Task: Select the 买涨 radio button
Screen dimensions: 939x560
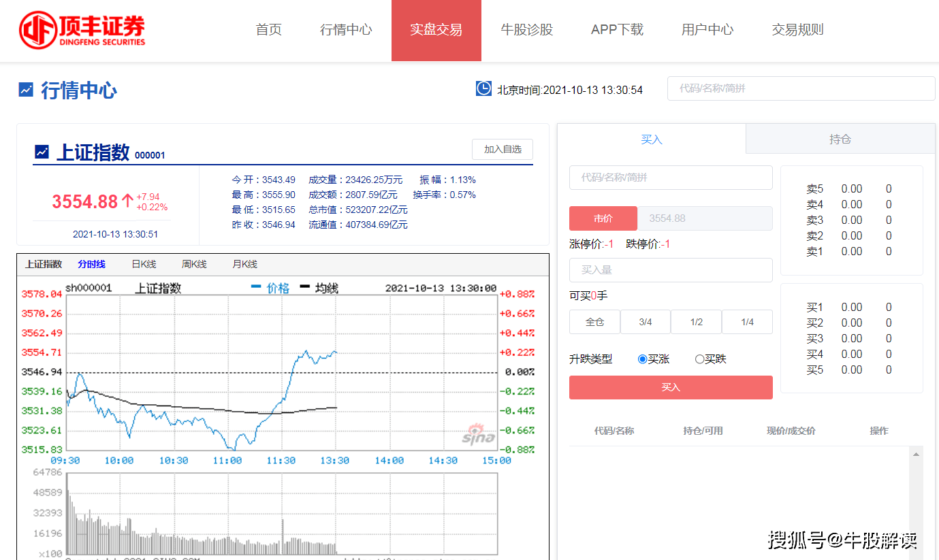Action: click(642, 359)
